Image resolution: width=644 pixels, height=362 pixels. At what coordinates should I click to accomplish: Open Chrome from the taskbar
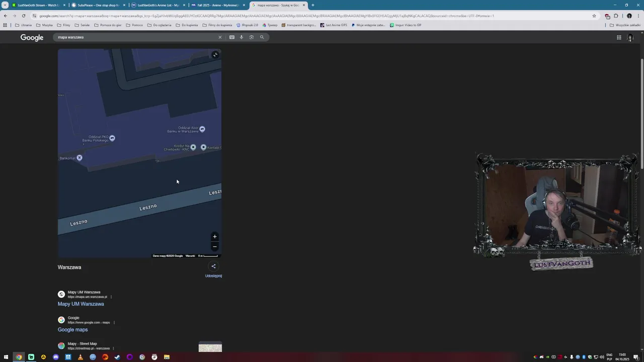tap(19, 357)
